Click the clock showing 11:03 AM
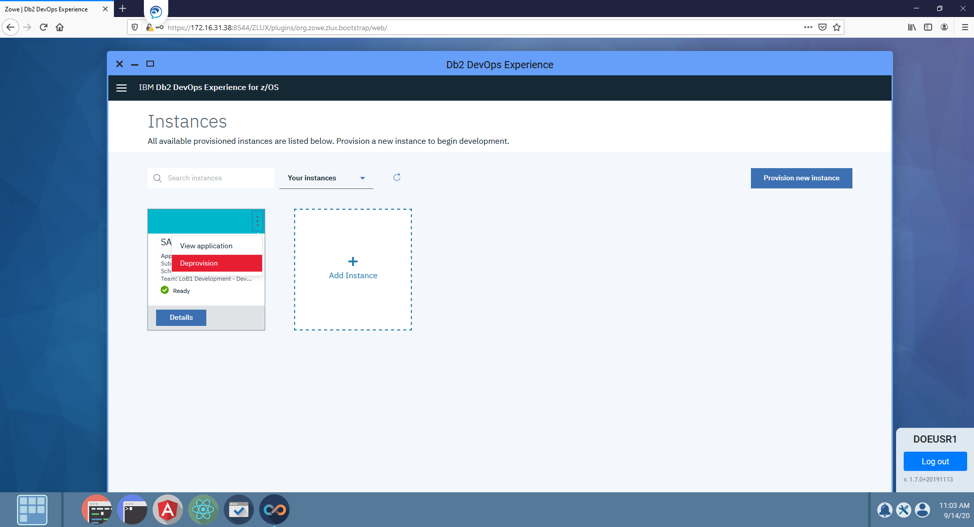The image size is (974, 527). (x=954, y=505)
